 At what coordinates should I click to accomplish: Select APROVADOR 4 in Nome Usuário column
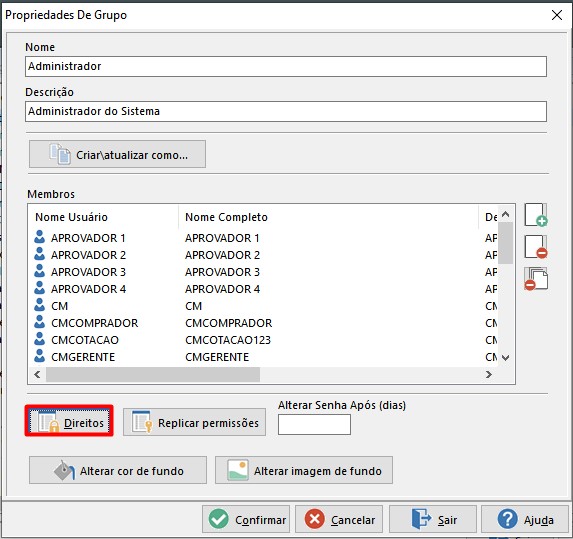(x=88, y=289)
